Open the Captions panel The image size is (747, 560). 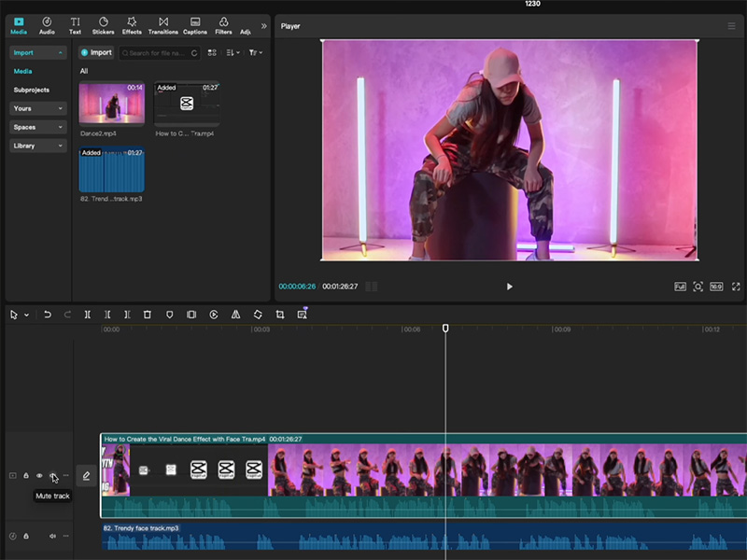(x=195, y=25)
